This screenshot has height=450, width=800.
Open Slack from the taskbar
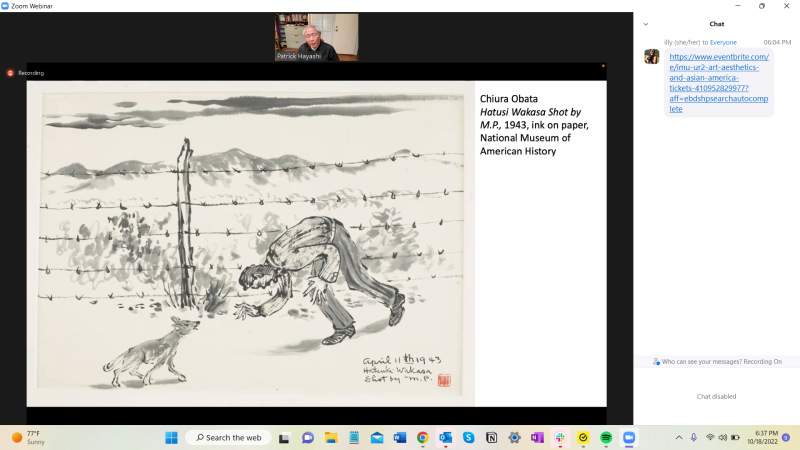(x=560, y=438)
